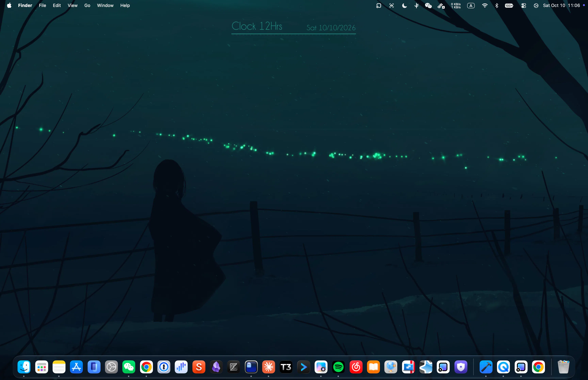This screenshot has width=588, height=380.
Task: Open the globe-with-lock network Dock icon
Action: [x=391, y=367]
